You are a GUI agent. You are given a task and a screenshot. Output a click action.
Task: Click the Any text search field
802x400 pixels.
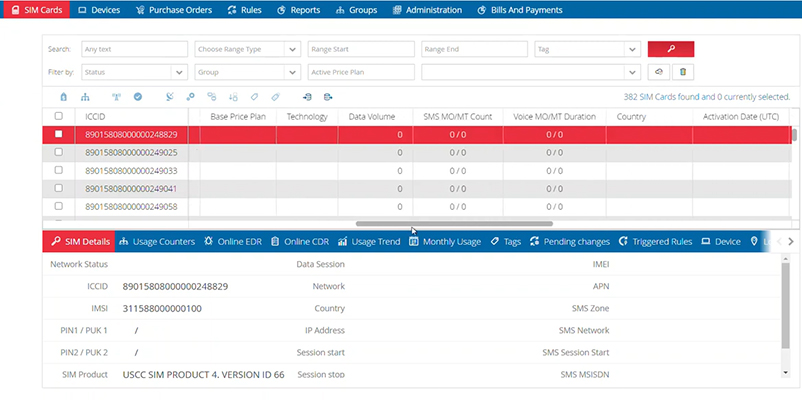click(134, 49)
